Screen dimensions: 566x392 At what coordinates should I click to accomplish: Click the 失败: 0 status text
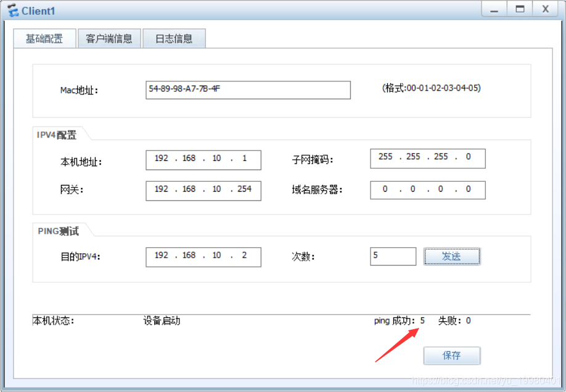pos(454,321)
